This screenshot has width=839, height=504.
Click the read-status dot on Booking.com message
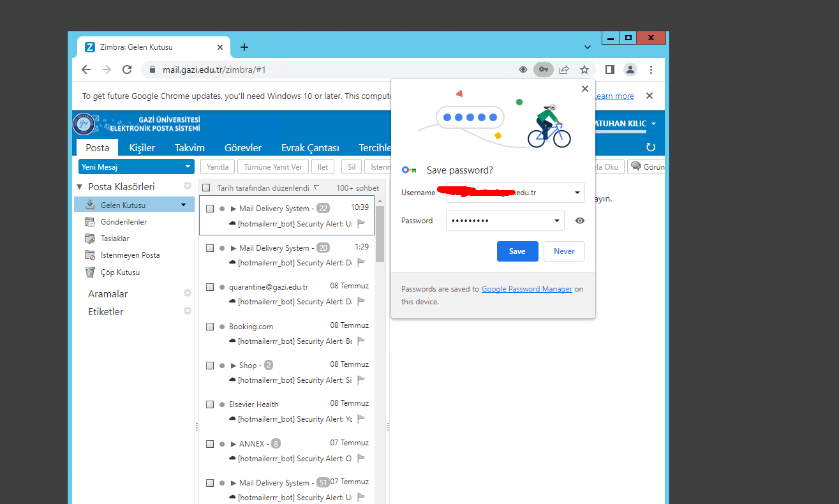coord(222,327)
